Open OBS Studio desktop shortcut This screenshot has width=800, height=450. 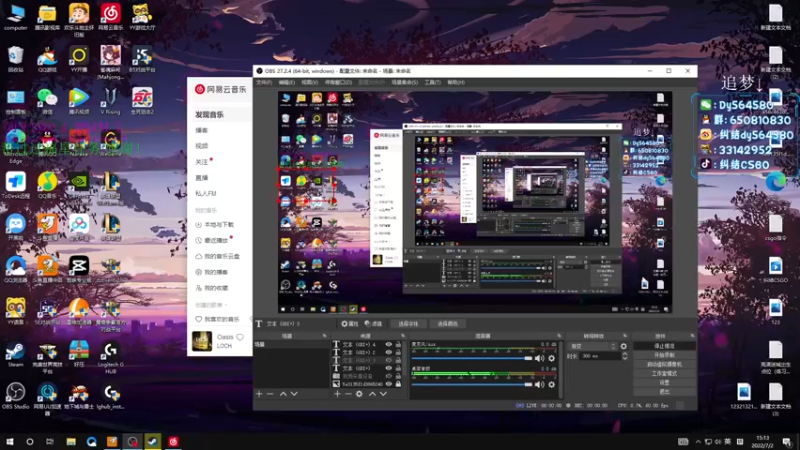click(x=15, y=396)
